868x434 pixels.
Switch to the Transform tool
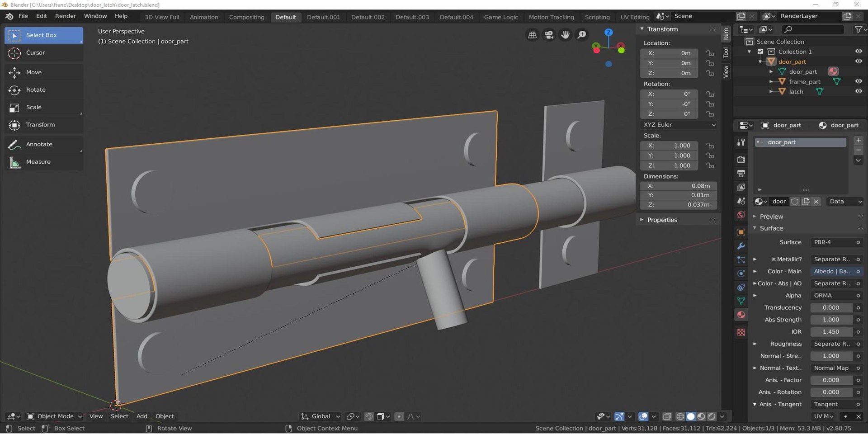pos(44,125)
